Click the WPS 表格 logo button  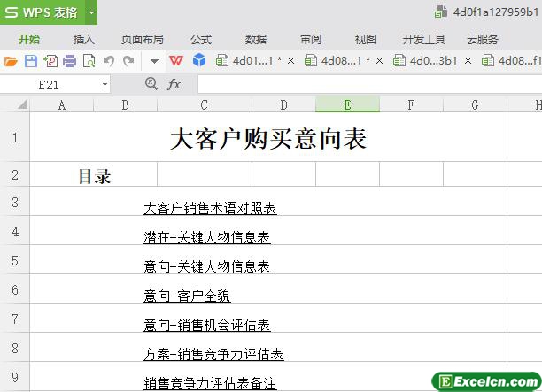[43, 12]
